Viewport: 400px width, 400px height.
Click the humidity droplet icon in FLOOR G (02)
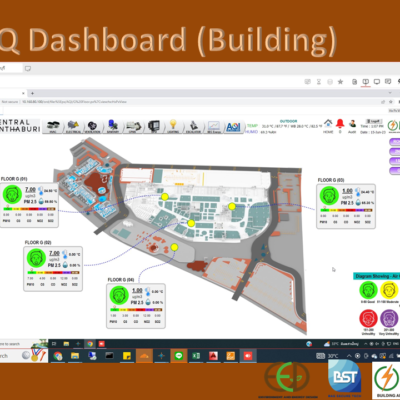[65, 265]
